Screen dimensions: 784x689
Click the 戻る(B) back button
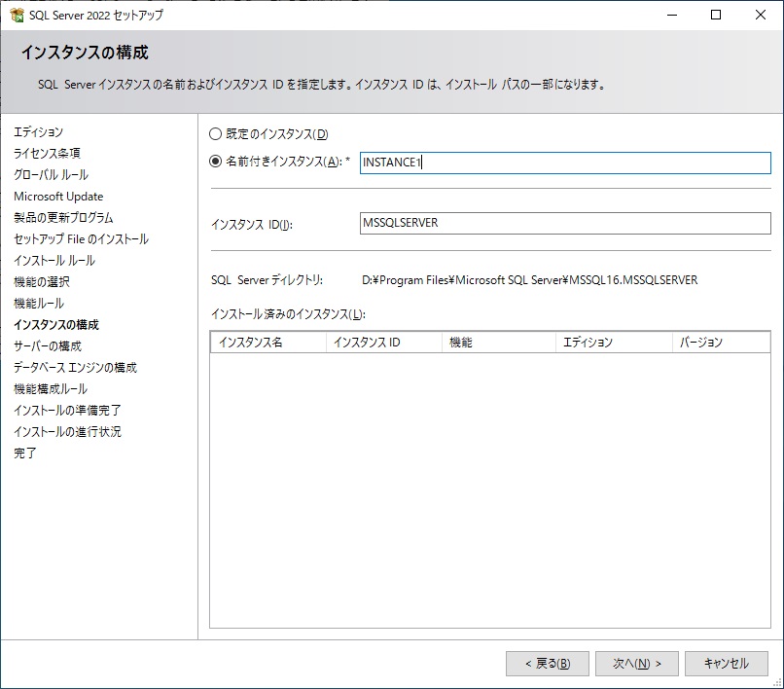point(548,664)
